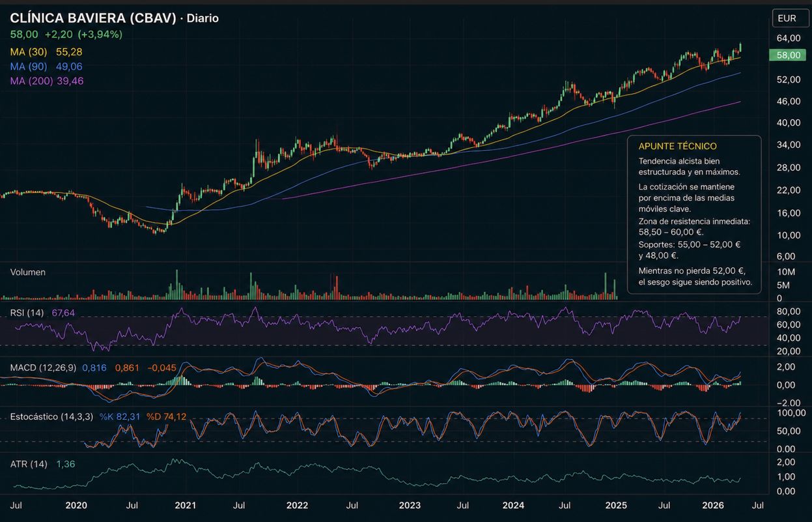
Task: Click the APUNTE TÉCNICO note heading
Action: tap(677, 147)
